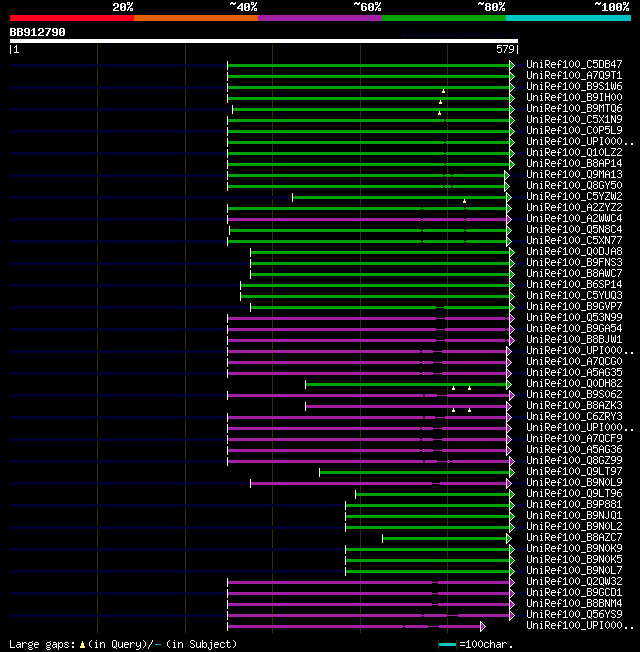Open the UniRef100_C5X1N9 hit label

tap(574, 119)
